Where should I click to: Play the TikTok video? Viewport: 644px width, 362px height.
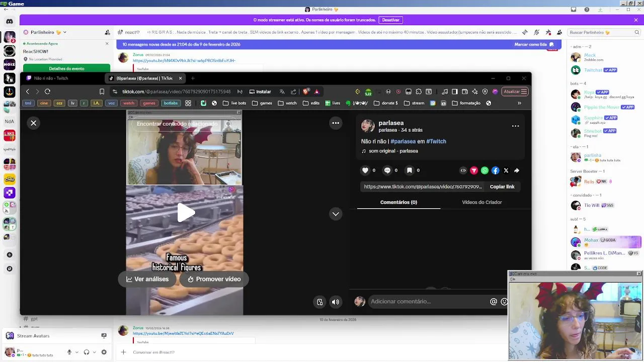(185, 213)
